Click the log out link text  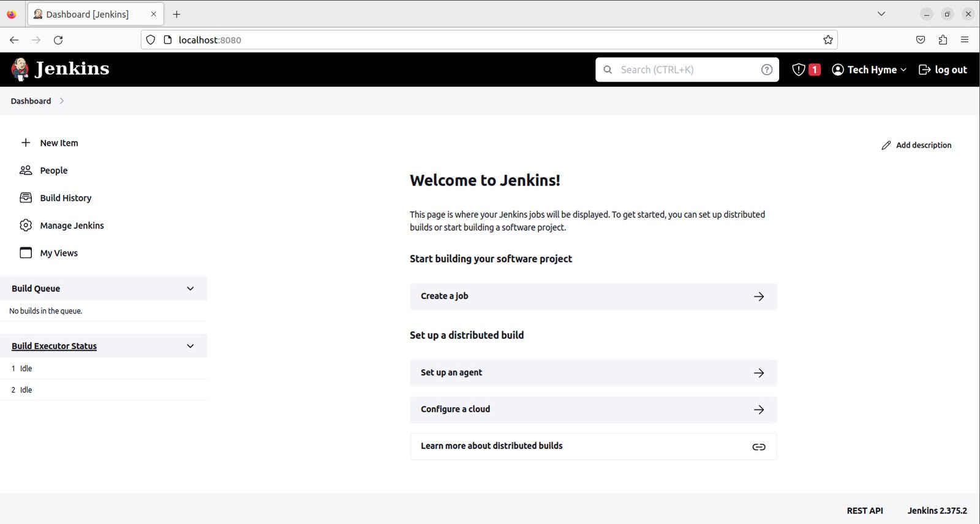point(951,70)
